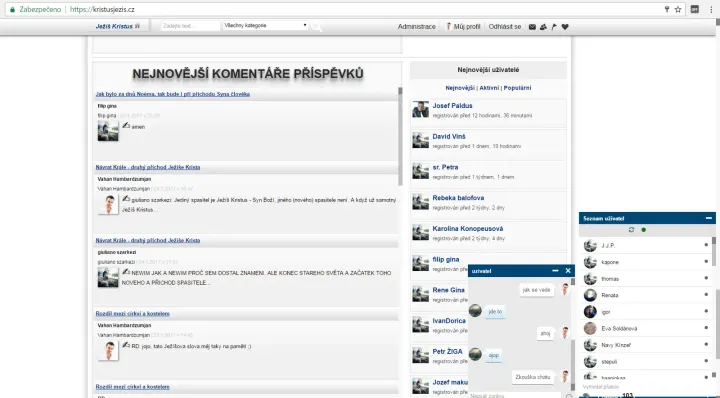Click edit pencil icon next to amen comment
The width and height of the screenshot is (720, 398).
(126, 125)
